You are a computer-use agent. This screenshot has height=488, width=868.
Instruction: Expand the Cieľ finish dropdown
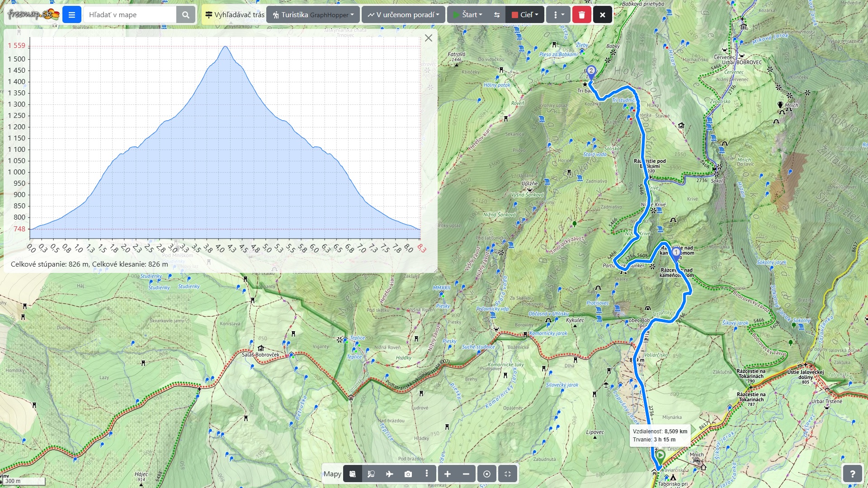pos(525,15)
